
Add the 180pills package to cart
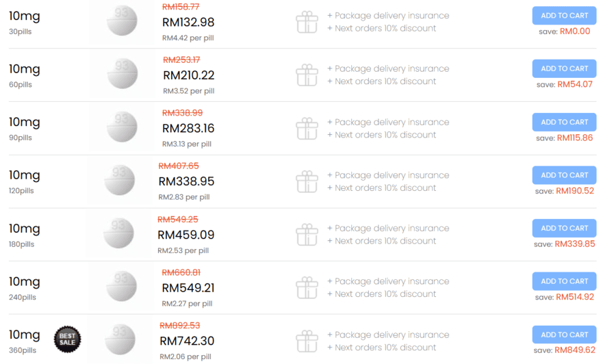click(564, 228)
